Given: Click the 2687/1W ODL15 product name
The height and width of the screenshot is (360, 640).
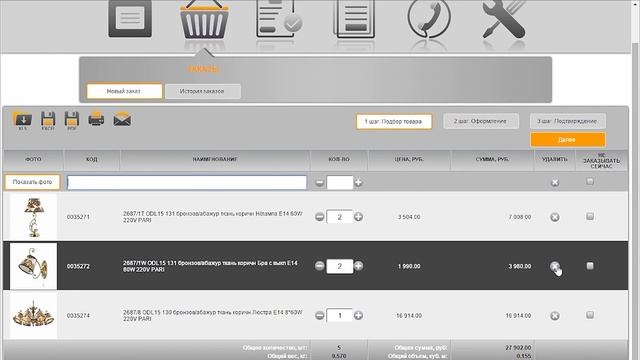Looking at the screenshot, I should 210,266.
